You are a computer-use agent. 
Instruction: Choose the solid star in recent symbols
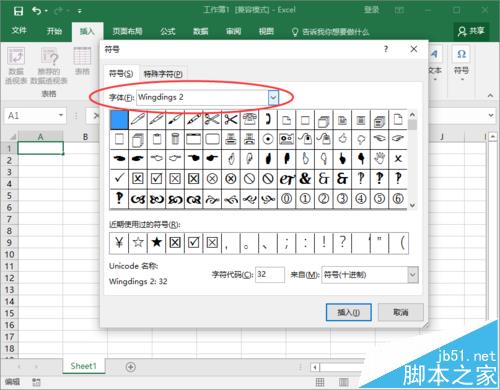pyautogui.click(x=156, y=243)
